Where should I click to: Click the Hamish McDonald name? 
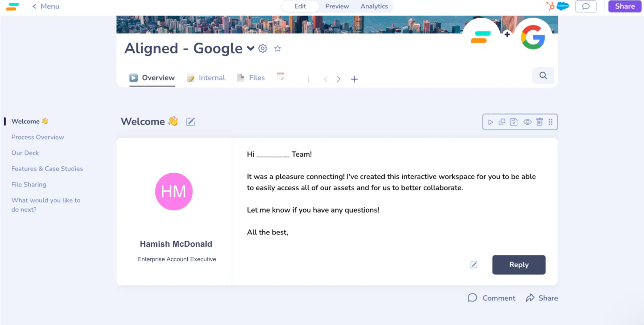tap(176, 244)
